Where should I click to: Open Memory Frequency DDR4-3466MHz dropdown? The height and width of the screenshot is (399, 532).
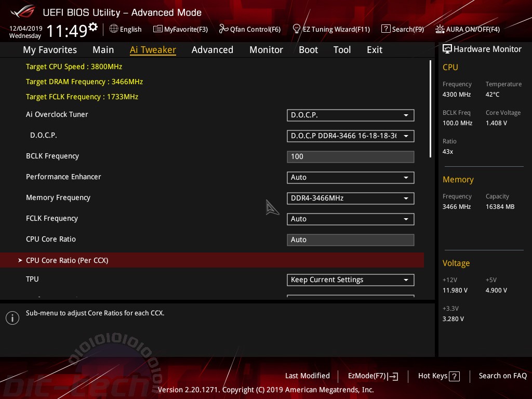pos(351,198)
